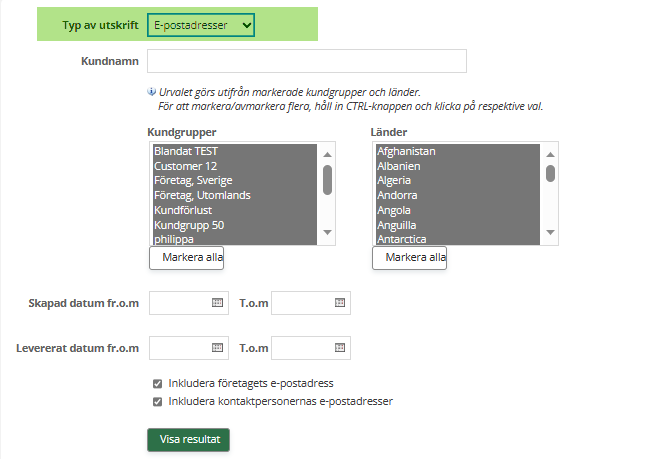The height and width of the screenshot is (459, 652).
Task: Open calendar picker for Skapad datum T.o.m
Action: [339, 302]
